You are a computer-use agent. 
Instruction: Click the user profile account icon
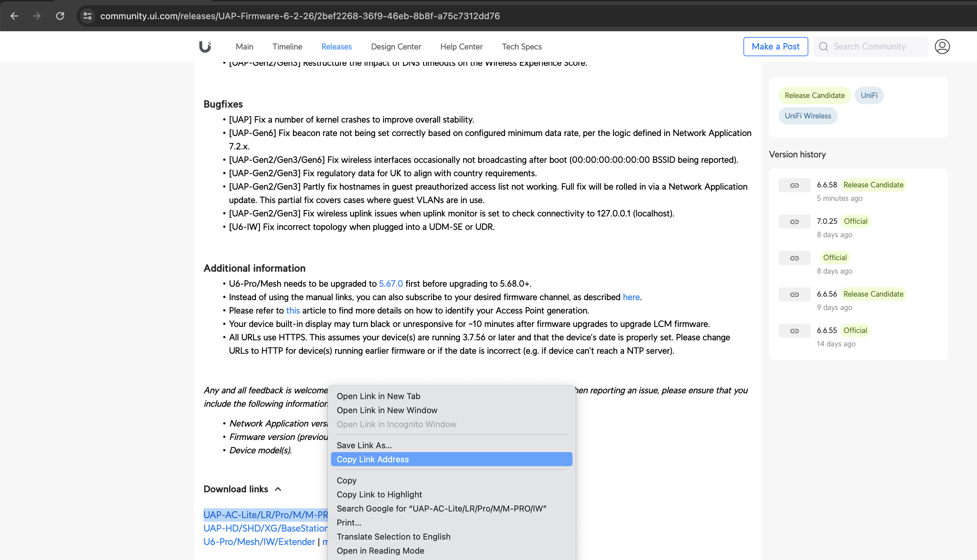point(942,46)
